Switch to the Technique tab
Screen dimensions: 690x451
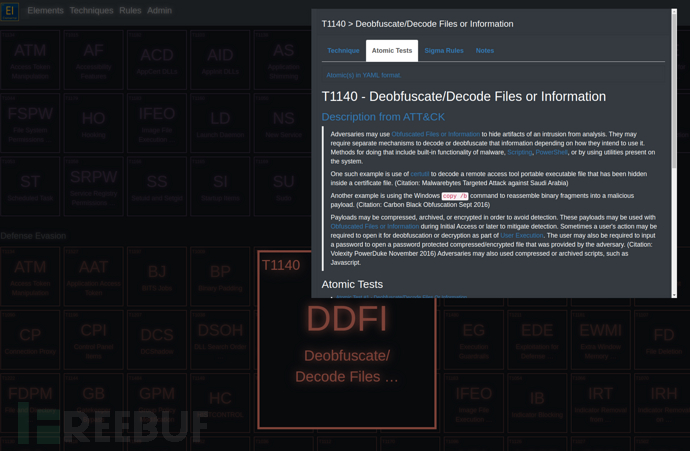343,51
